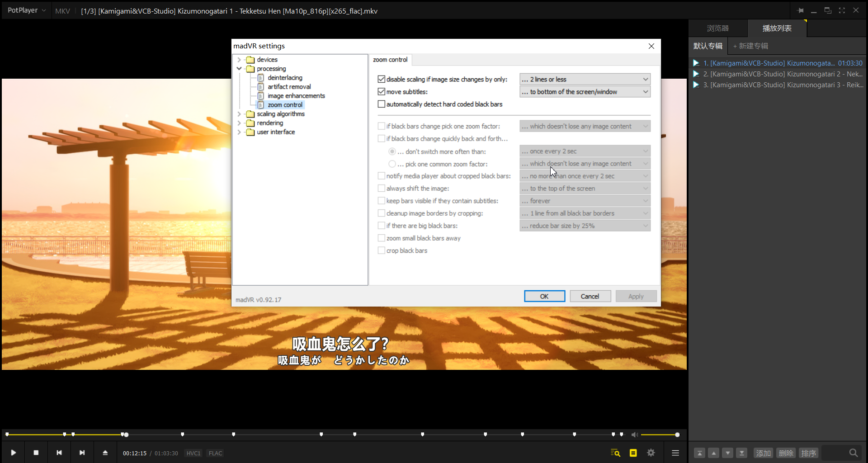The width and height of the screenshot is (868, 463).
Task: Open 'to bottom of the screen/window' dropdown
Action: coord(585,92)
